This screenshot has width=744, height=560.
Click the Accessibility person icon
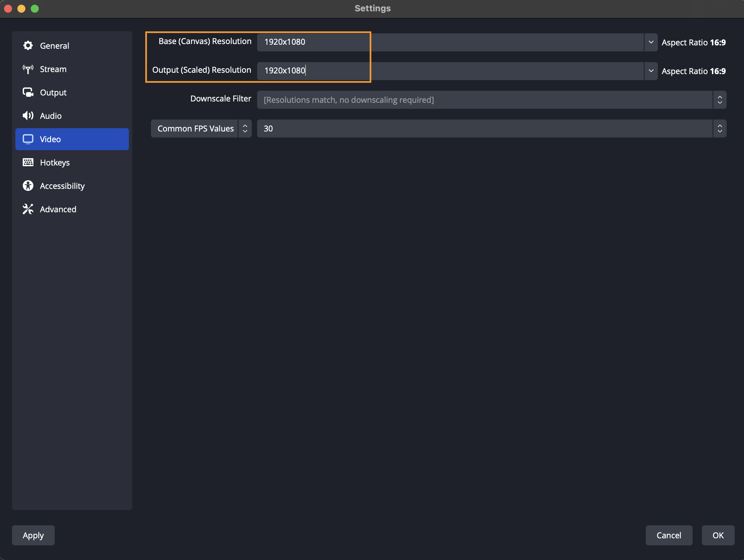[x=28, y=186]
